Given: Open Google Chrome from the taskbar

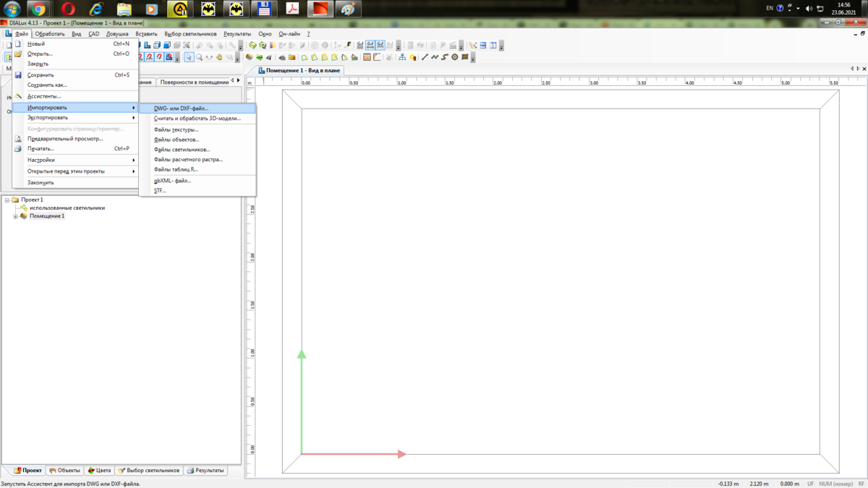Looking at the screenshot, I should (38, 9).
